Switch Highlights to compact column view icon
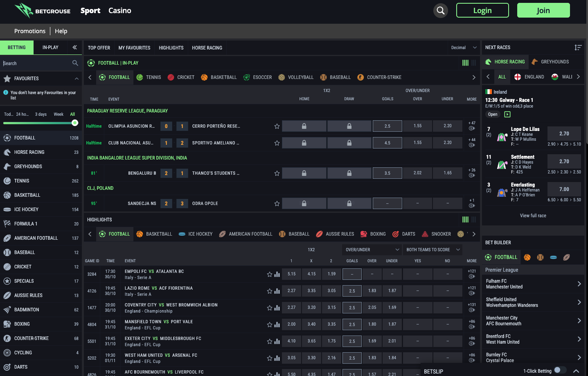The height and width of the screenshot is (376, 588). coord(473,220)
